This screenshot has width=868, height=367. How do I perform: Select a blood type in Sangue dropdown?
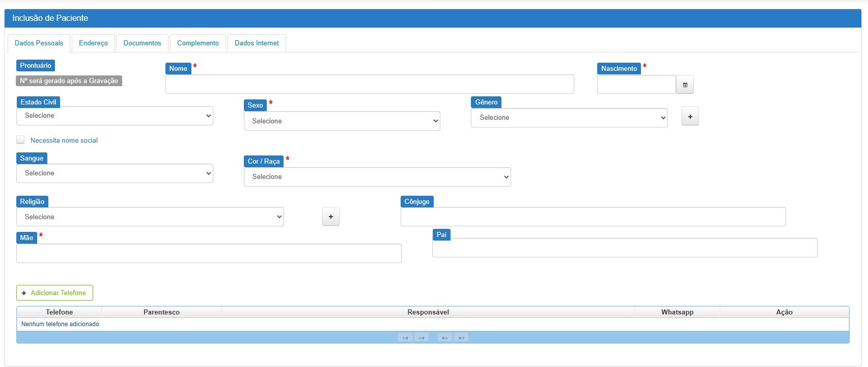click(x=115, y=173)
